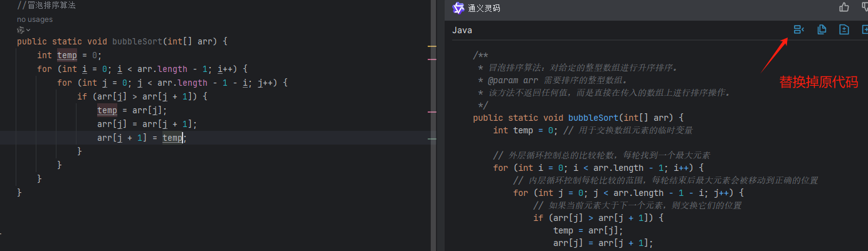Click the insert-into-new-file plus icon
This screenshot has width=868, height=251.
[865, 29]
